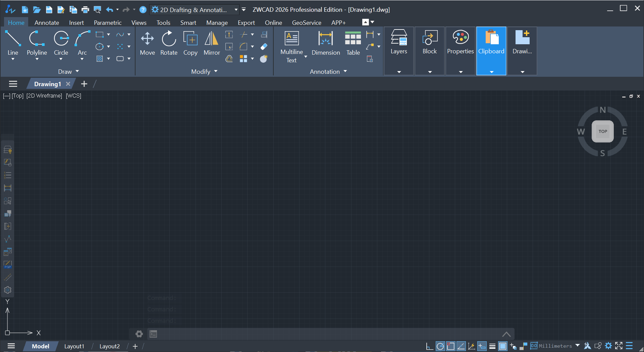Open the Line tool dropdown arrow

pos(13,59)
